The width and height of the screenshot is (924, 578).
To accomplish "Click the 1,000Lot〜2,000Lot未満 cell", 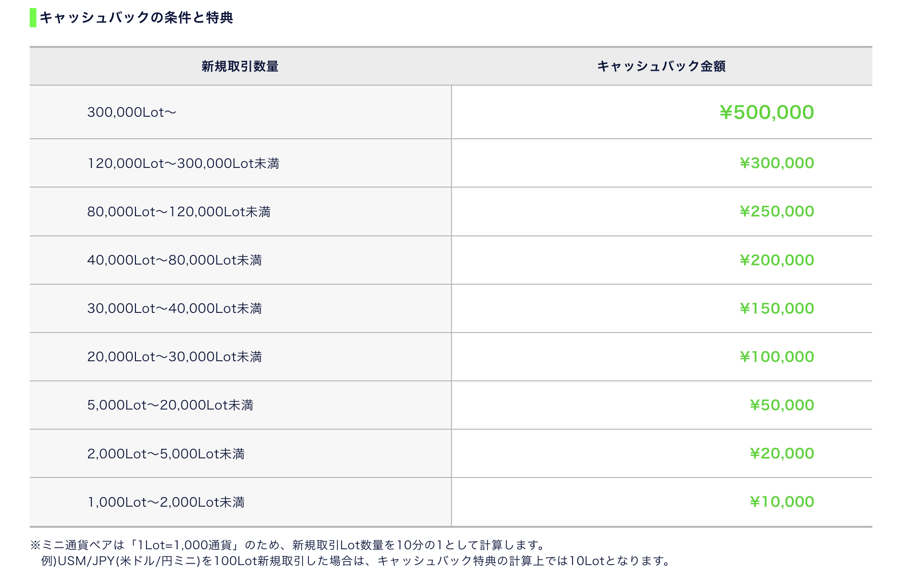I will point(166,502).
